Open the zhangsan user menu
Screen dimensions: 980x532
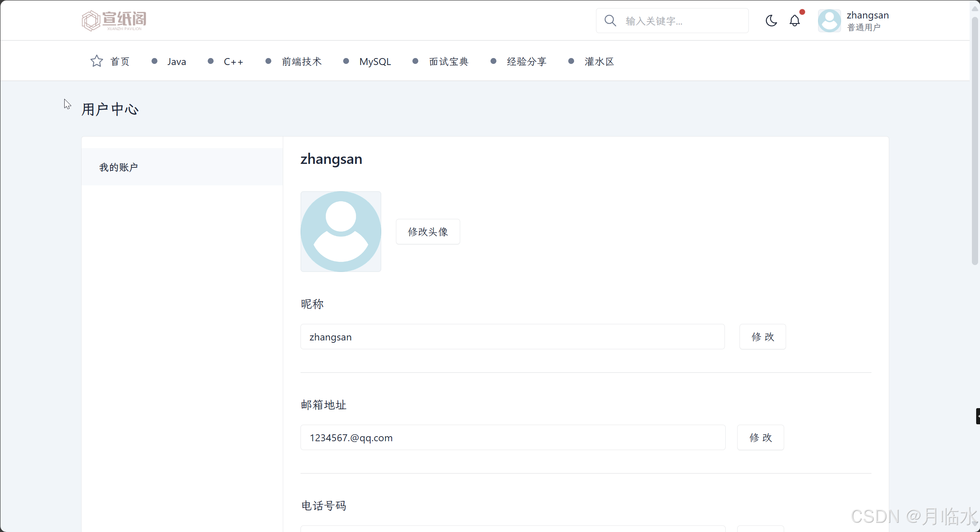(867, 21)
